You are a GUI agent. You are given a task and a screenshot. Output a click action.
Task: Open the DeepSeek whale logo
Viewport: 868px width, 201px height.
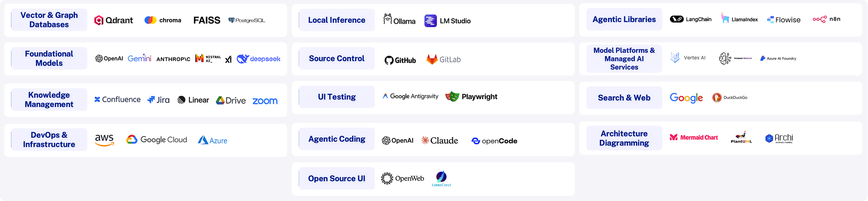(x=243, y=58)
